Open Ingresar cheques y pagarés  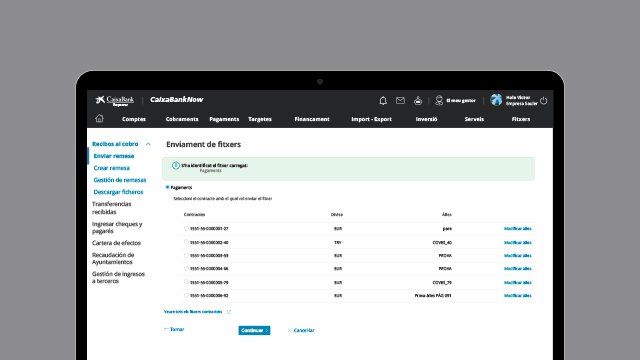pyautogui.click(x=117, y=227)
